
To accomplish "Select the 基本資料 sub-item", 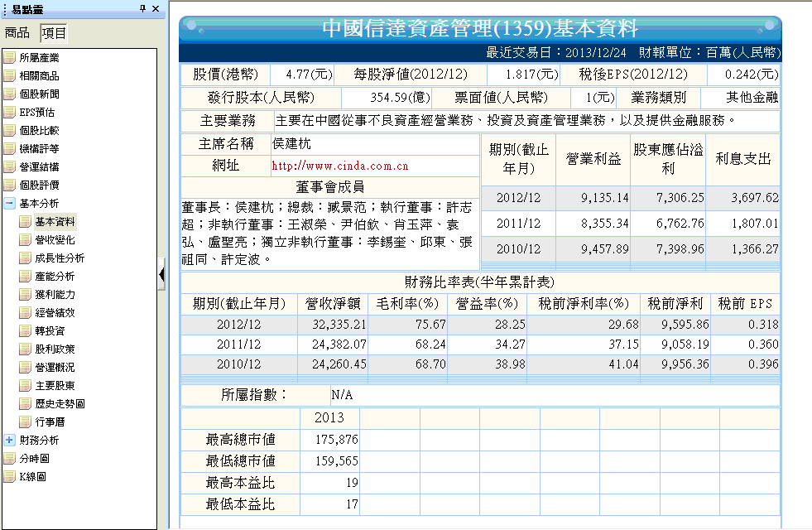I will pyautogui.click(x=55, y=221).
